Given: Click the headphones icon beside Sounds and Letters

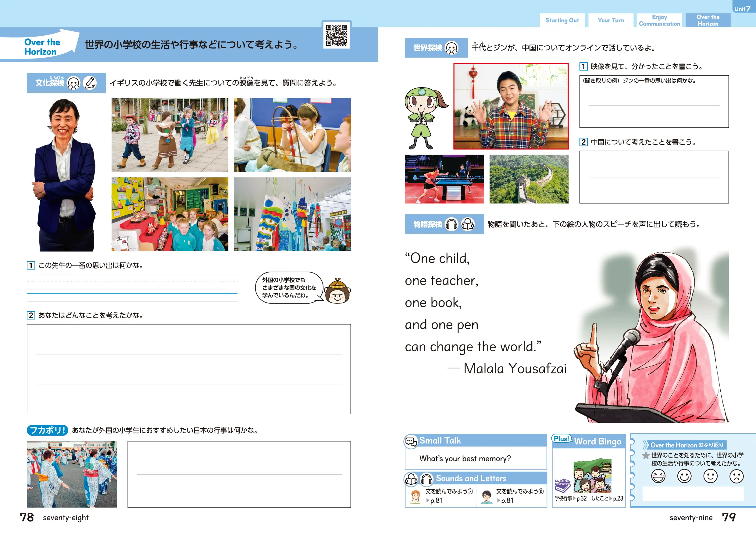Looking at the screenshot, I should tap(426, 479).
